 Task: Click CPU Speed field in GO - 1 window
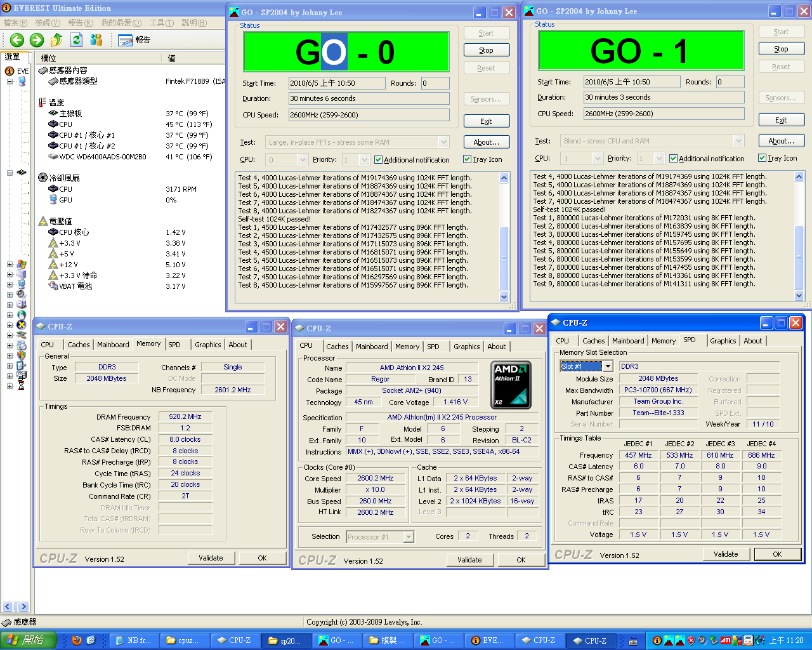[664, 114]
